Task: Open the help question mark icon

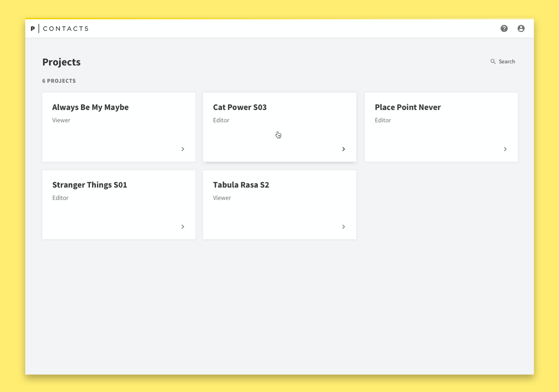Action: [x=504, y=28]
